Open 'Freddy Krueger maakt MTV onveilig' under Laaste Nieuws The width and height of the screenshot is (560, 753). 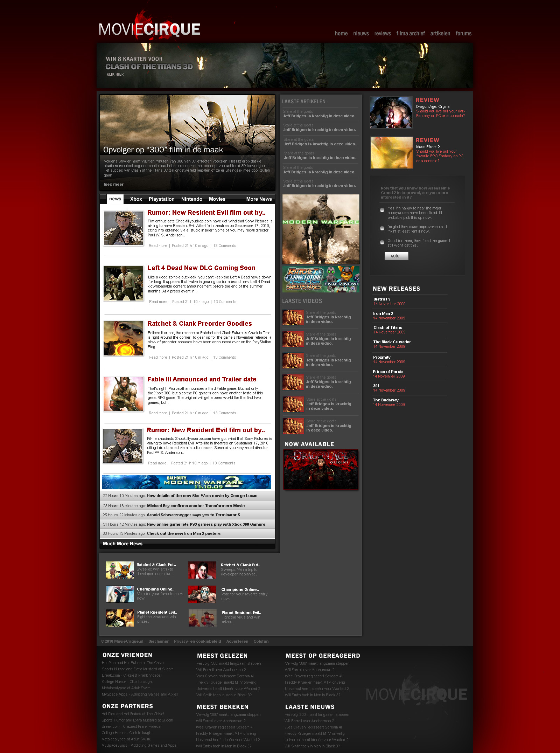tap(315, 733)
